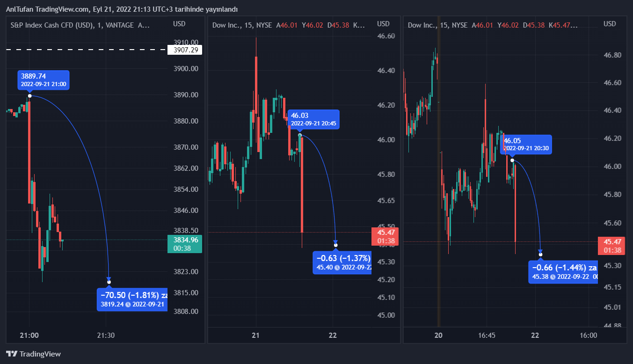Click clock icon in the 45.38 forecast label

point(553,277)
